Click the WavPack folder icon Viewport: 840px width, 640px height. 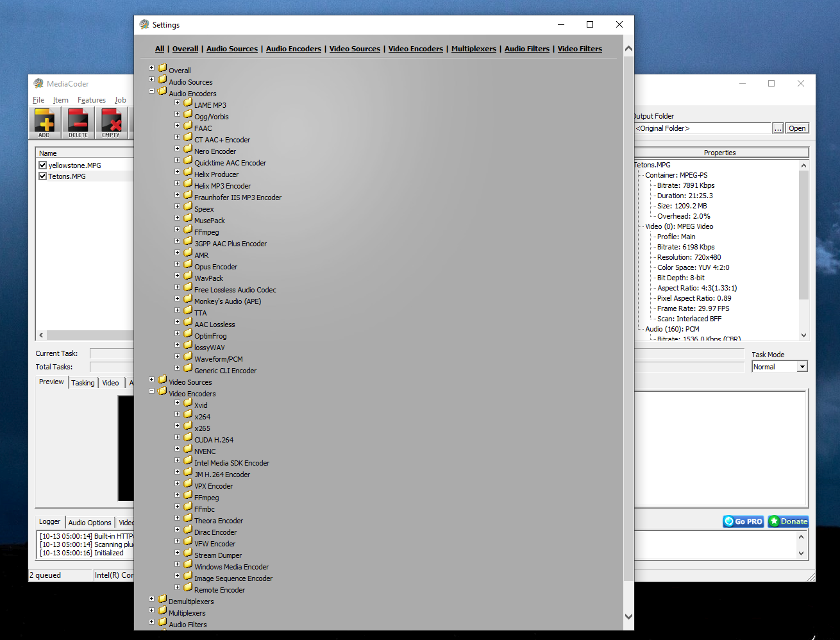click(x=188, y=276)
